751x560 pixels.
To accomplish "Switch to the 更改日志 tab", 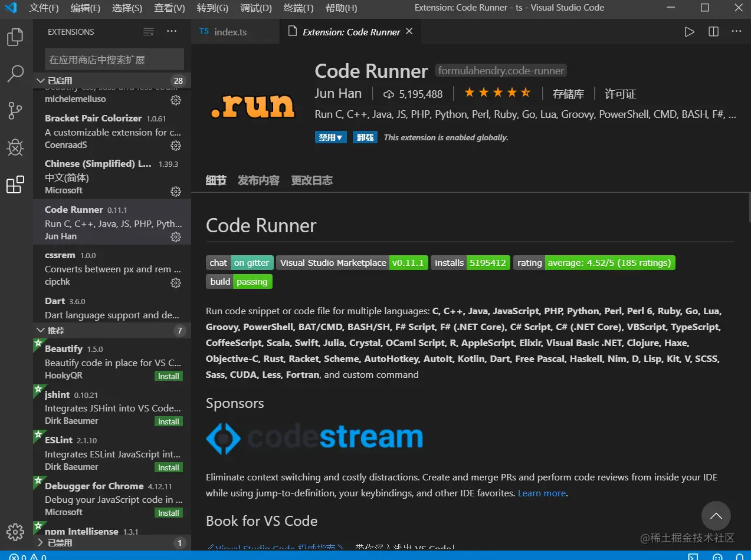I will [311, 180].
